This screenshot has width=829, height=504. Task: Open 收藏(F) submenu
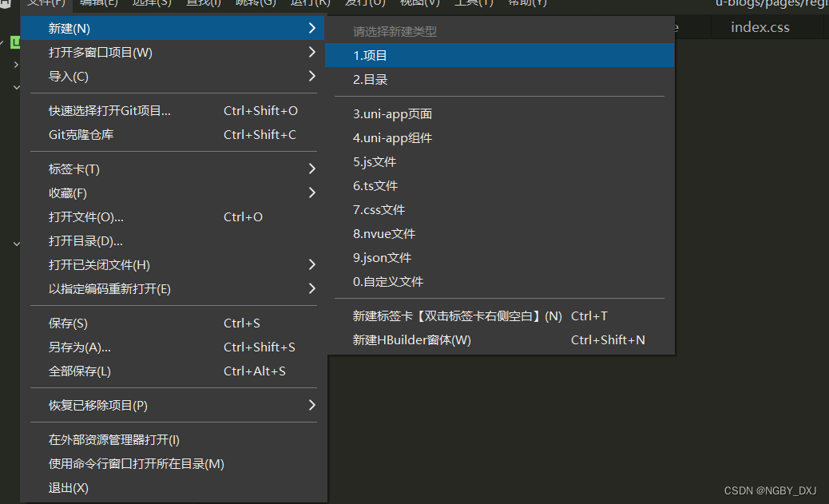pyautogui.click(x=173, y=193)
